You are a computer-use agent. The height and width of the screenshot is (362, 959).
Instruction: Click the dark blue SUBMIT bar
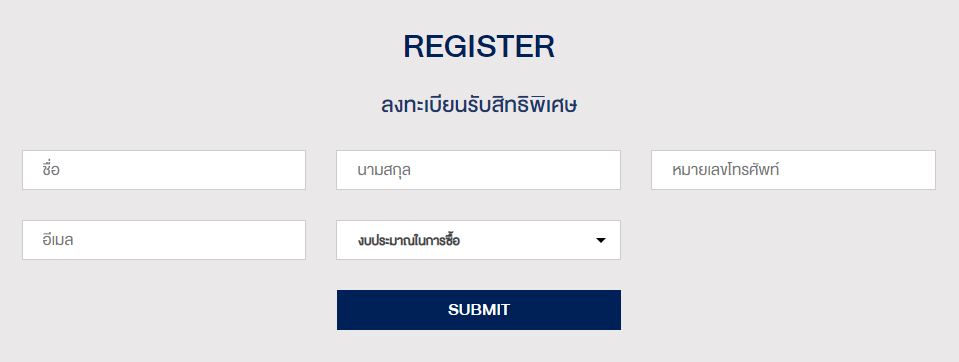tap(478, 310)
